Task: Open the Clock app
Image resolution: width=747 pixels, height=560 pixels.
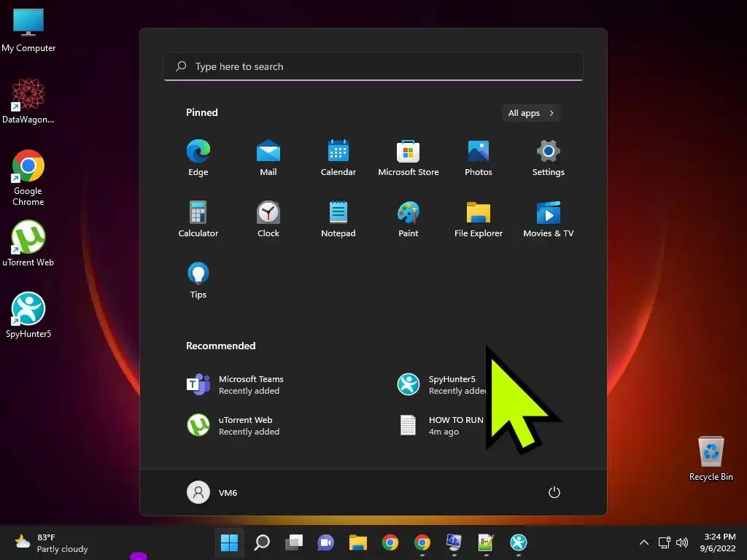Action: (x=268, y=219)
